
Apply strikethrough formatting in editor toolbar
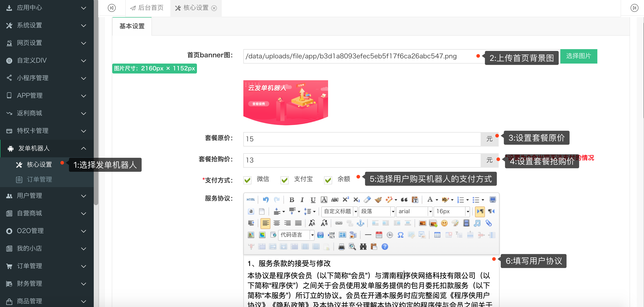pyautogui.click(x=335, y=199)
